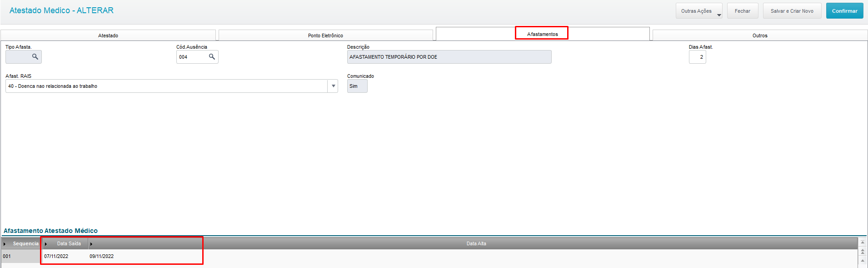This screenshot has width=868, height=268.
Task: Open the Afast. RAIS dropdown arrow
Action: point(333,86)
